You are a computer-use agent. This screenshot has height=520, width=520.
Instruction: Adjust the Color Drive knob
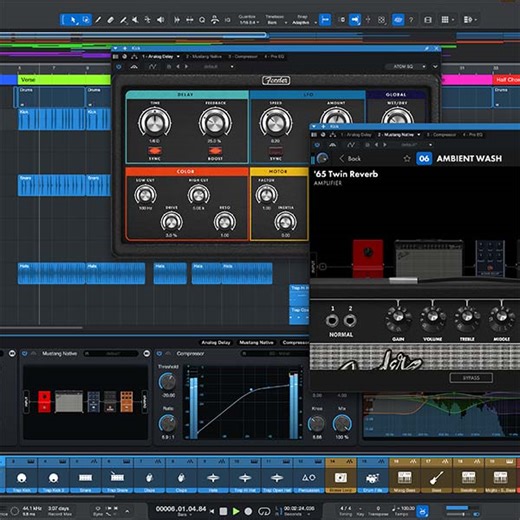coord(171,222)
